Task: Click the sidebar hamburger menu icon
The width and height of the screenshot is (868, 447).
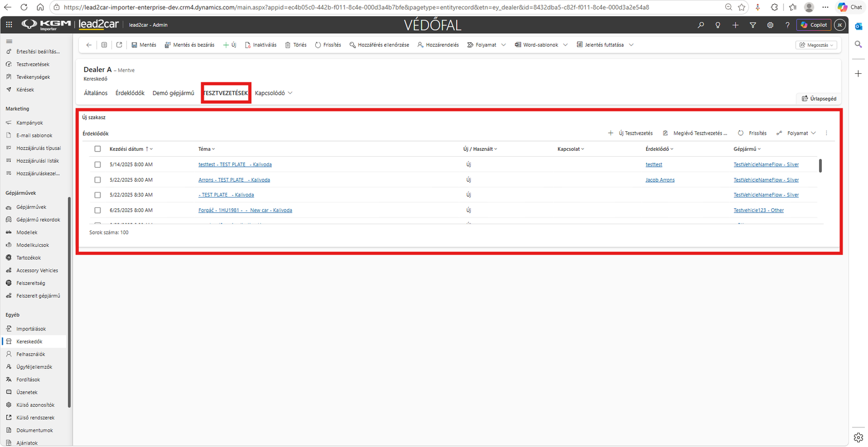Action: (9, 41)
